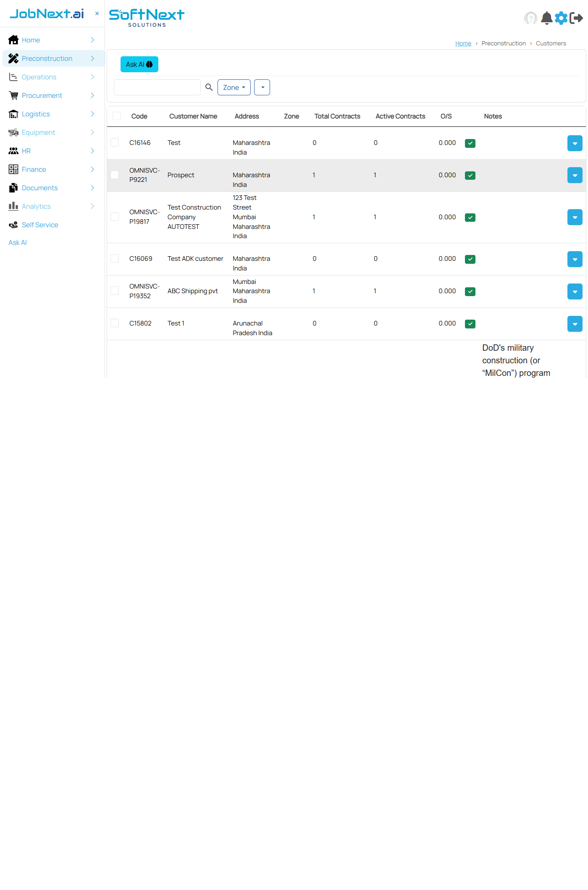
Task: Expand the Home menu chevron
Action: [x=92, y=40]
